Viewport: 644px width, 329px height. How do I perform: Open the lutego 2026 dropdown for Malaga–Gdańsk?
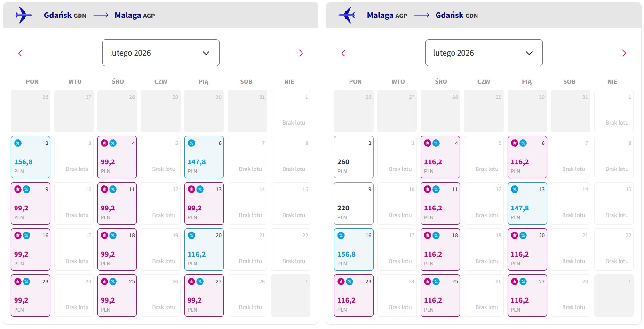tap(484, 53)
